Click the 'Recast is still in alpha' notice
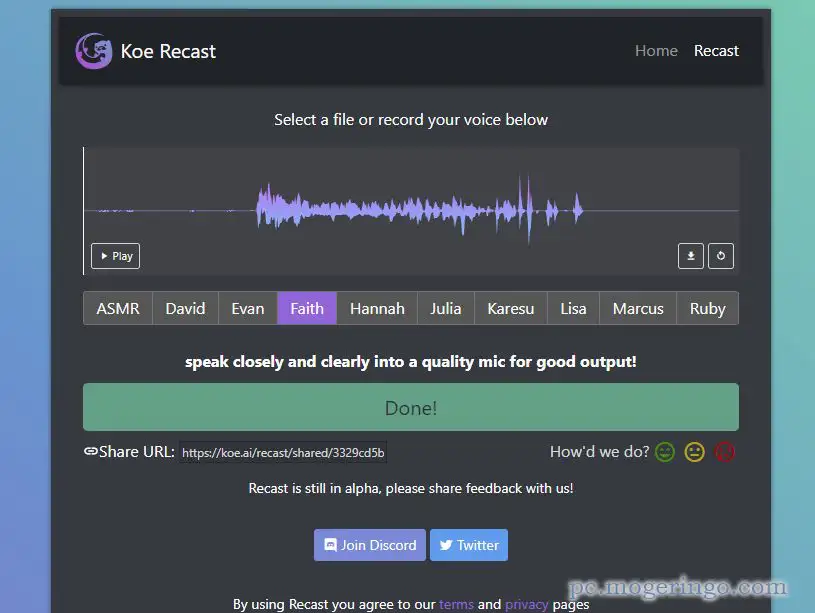815x613 pixels. (411, 488)
